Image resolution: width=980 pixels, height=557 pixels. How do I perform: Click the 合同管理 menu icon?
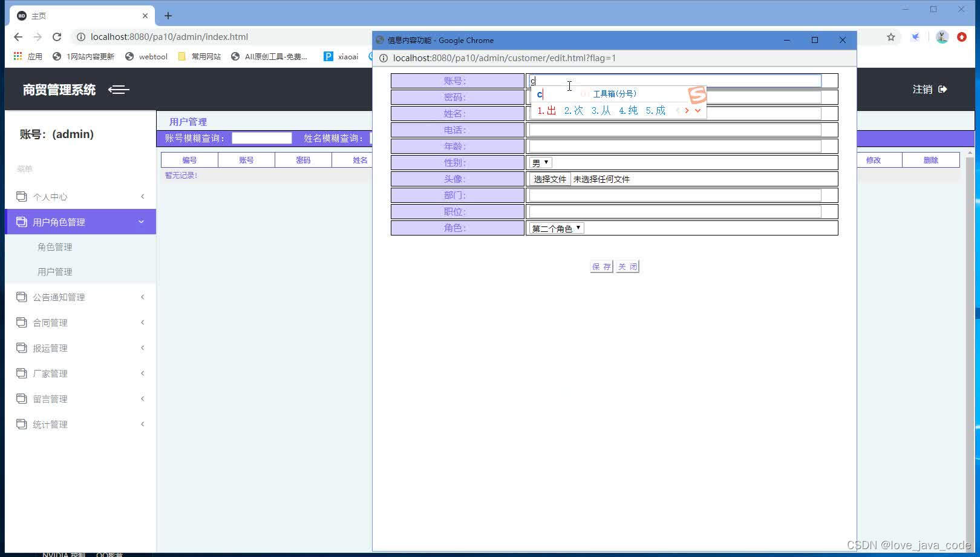point(21,322)
